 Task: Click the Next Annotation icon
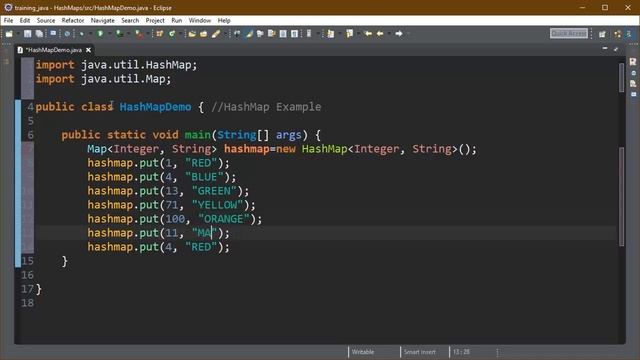pos(331,34)
